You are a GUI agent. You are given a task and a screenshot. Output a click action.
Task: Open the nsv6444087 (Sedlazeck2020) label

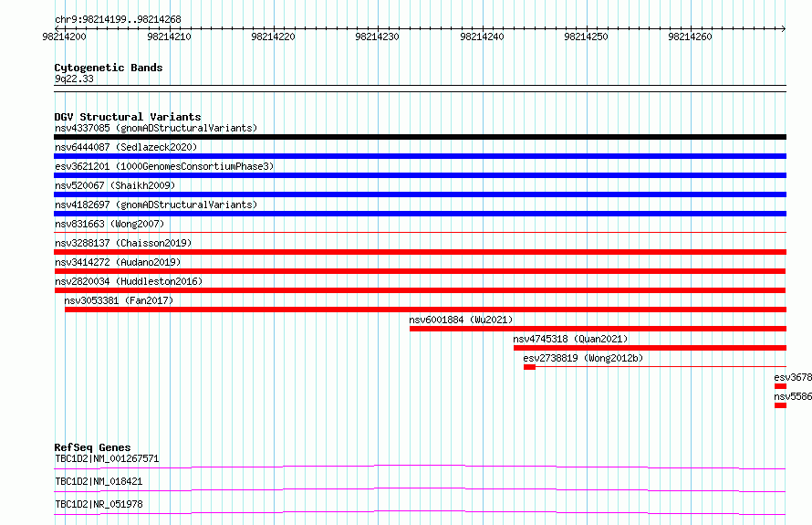[x=126, y=147]
